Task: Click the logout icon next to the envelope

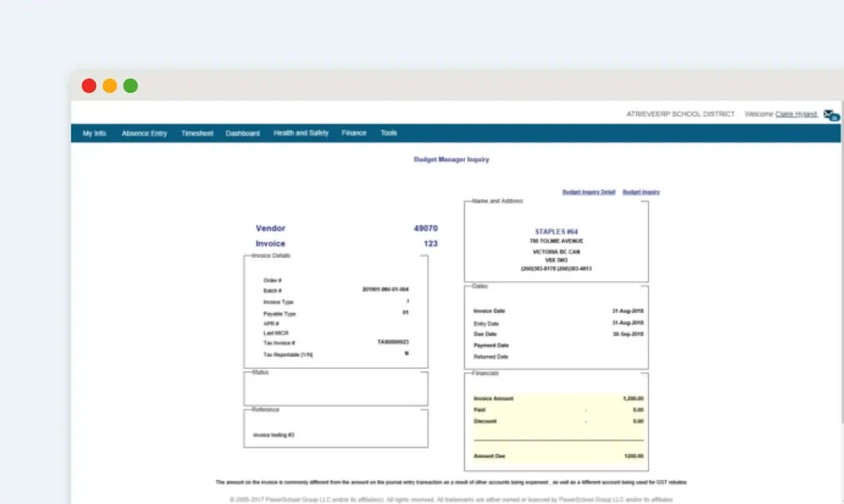Action: coord(835,117)
